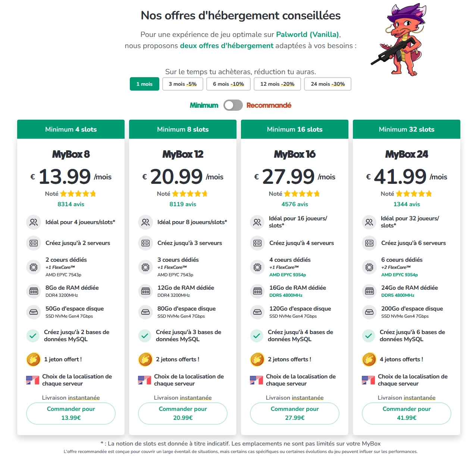The height and width of the screenshot is (456, 476).
Task: Click the MySQL checkmark icon in MyBox 12
Action: (145, 336)
